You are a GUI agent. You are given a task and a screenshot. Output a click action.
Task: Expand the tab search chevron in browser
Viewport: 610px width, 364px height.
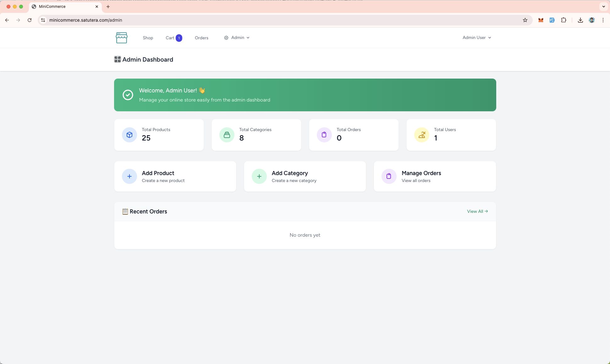point(603,7)
